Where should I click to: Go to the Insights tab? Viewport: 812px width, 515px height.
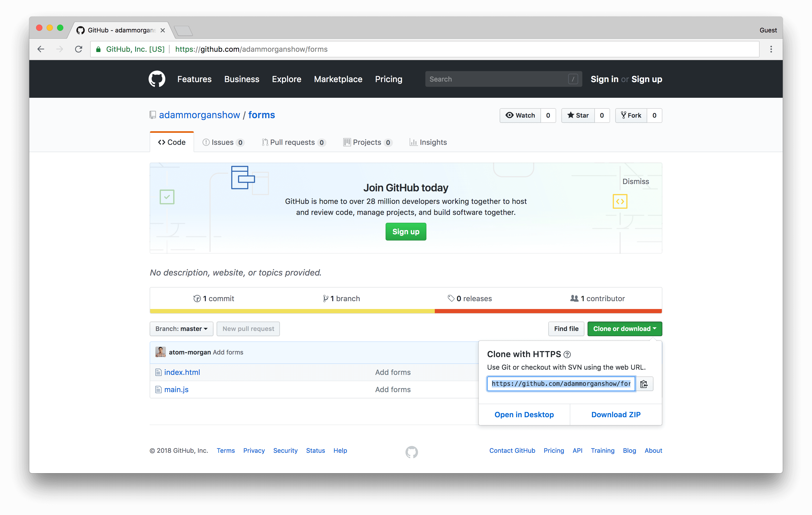point(428,142)
